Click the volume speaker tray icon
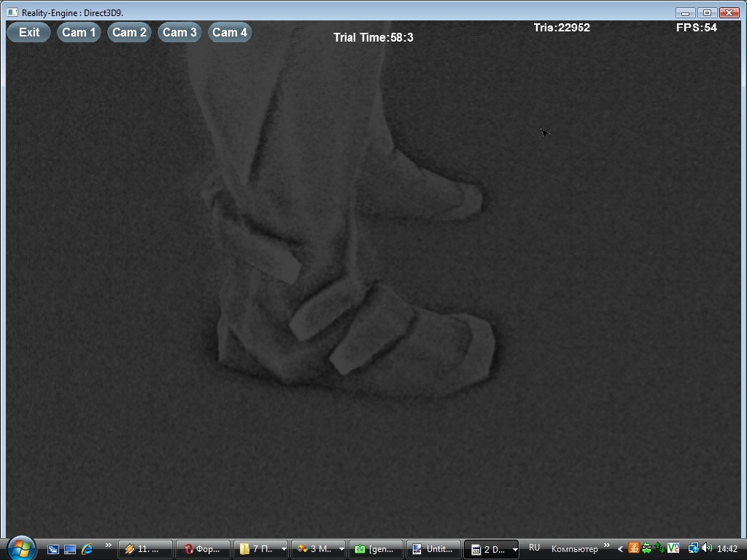 click(x=706, y=548)
